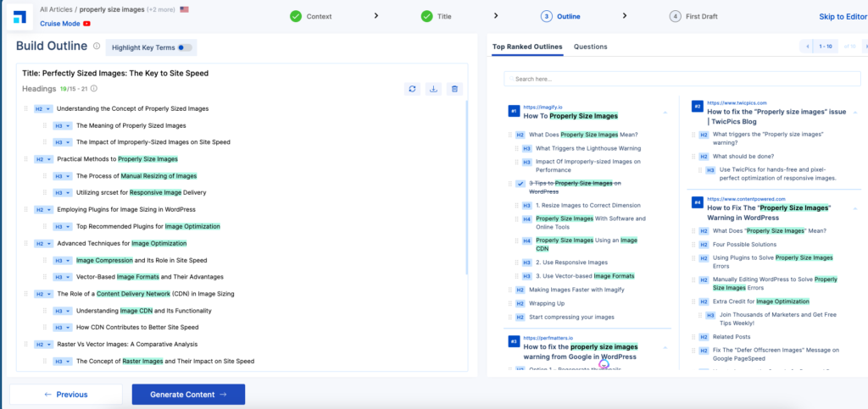Switch to the Questions tab
The height and width of the screenshot is (409, 868).
(590, 47)
